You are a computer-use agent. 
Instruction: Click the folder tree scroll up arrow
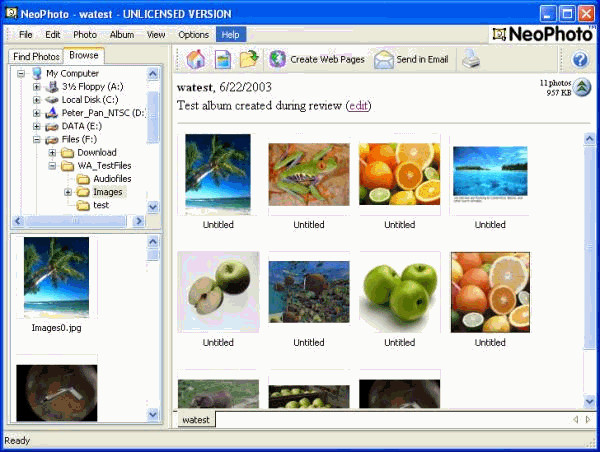(x=153, y=73)
